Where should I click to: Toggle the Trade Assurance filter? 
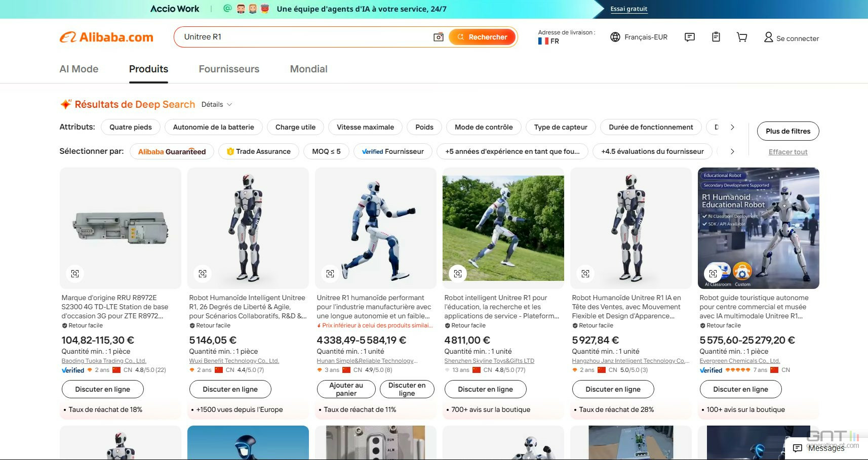[258, 151]
